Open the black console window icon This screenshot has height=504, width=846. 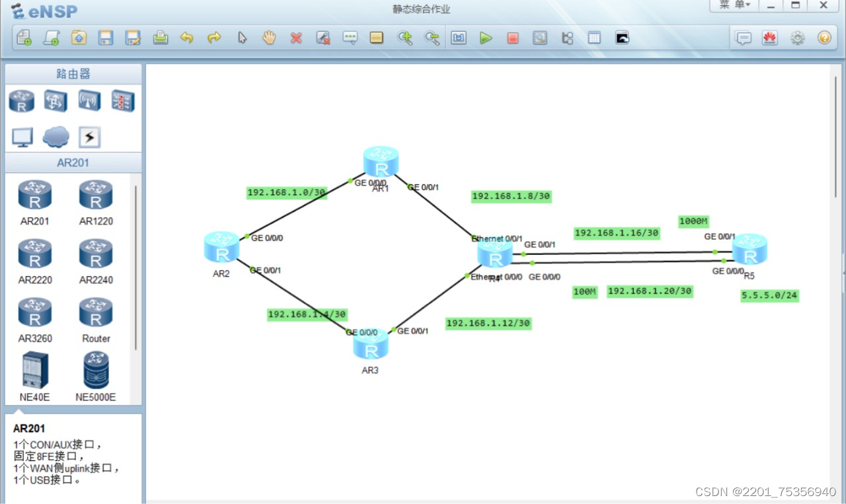(622, 38)
